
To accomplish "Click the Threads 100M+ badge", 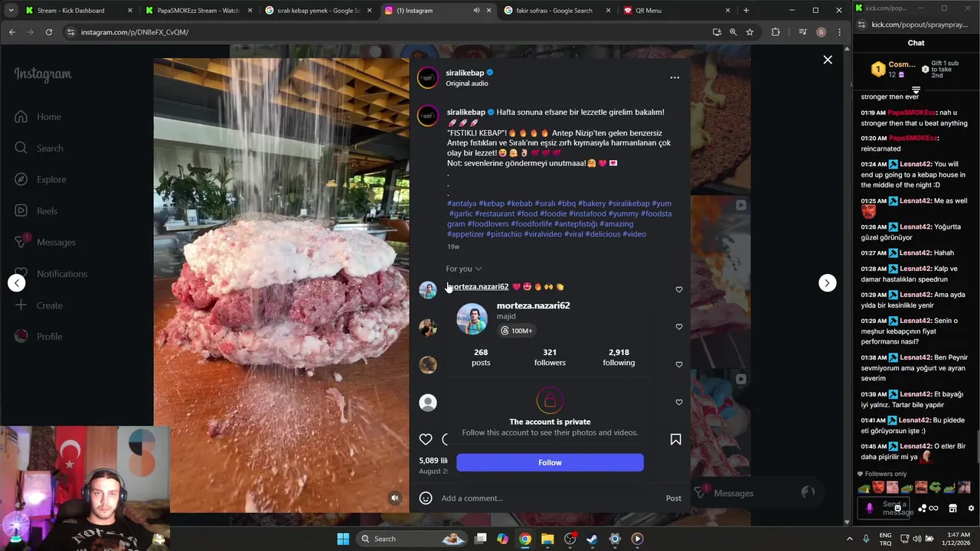I will [x=517, y=331].
